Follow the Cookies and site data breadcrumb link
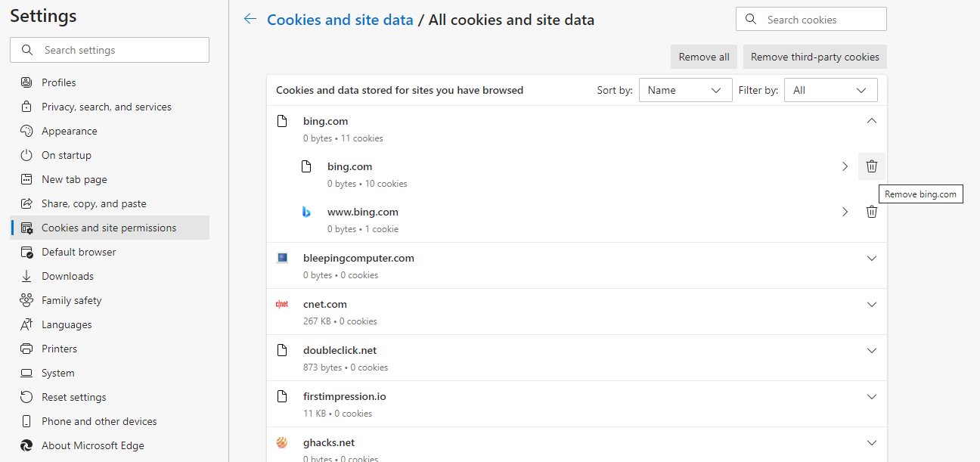Screen dimensions: 980x462 point(340,20)
